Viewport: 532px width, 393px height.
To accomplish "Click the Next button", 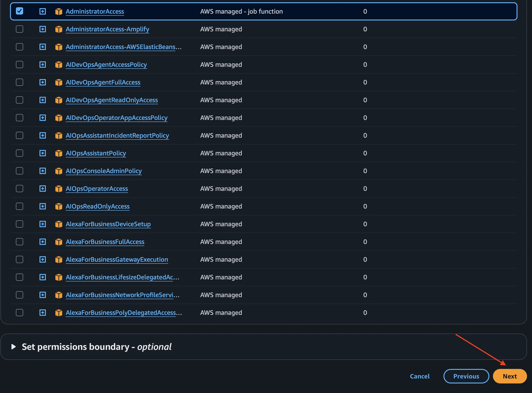I will [510, 376].
